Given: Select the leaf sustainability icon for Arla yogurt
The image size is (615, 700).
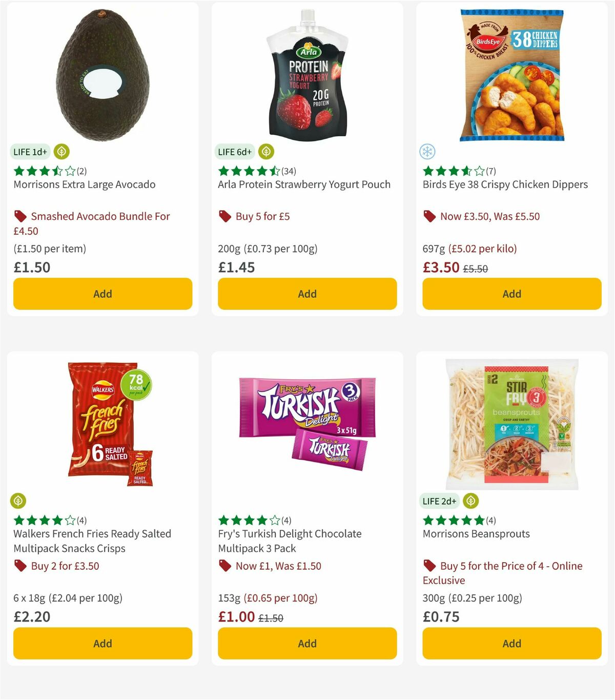Looking at the screenshot, I should click(x=266, y=152).
